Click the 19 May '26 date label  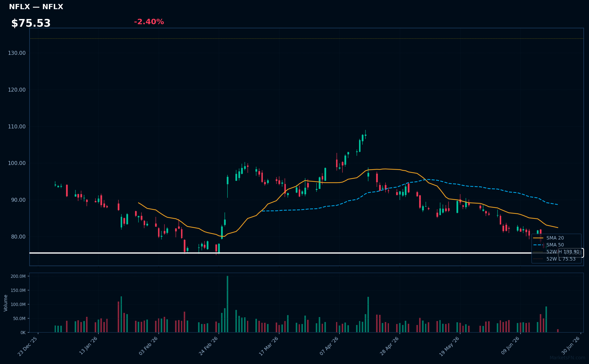coord(449,346)
